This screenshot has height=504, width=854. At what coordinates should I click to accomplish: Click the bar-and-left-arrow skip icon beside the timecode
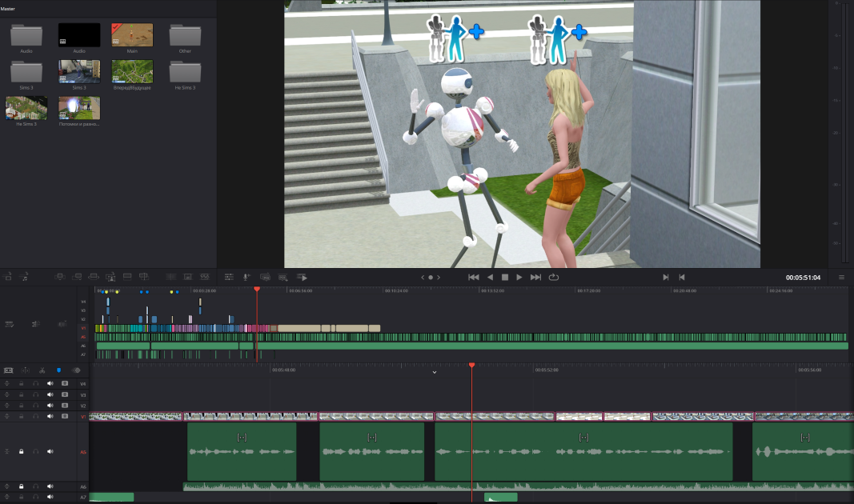(682, 277)
